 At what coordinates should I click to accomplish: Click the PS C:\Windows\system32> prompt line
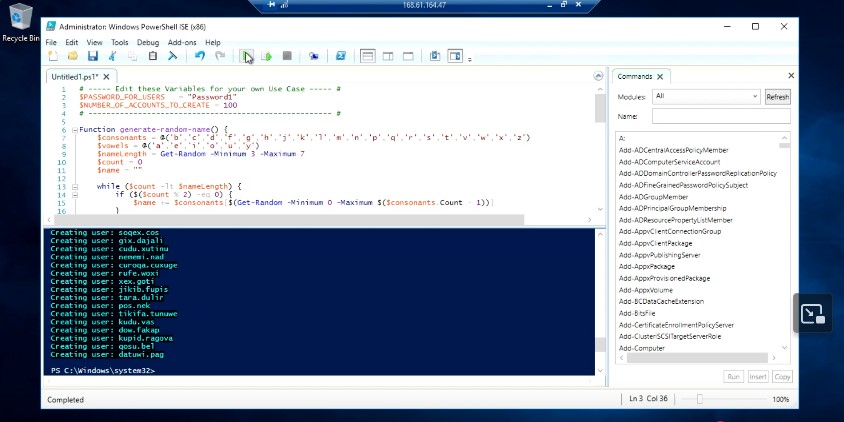102,371
